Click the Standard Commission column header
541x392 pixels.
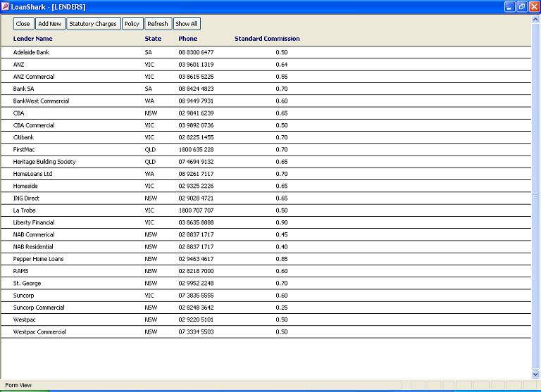coord(267,39)
